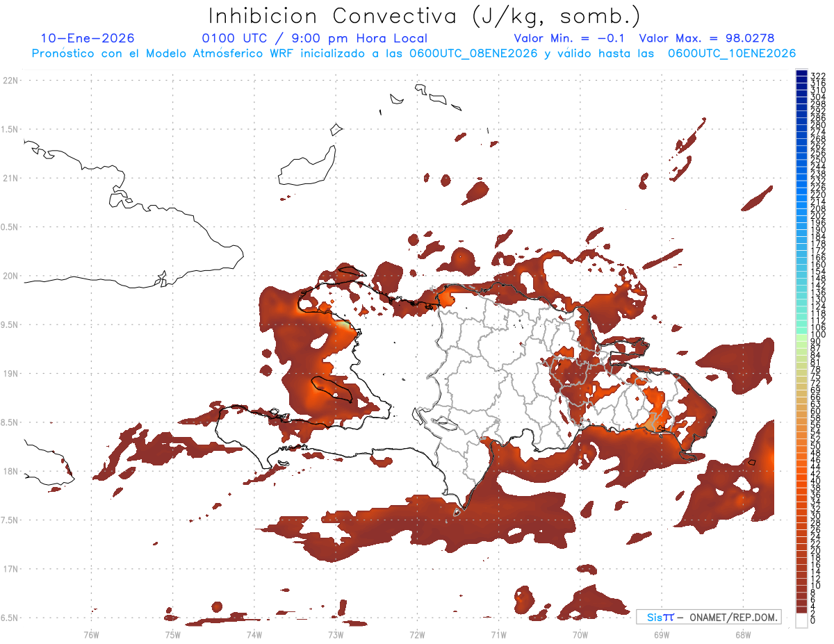Image resolution: width=834 pixels, height=644 pixels.
Task: Click the '71W' longitude label
Action: pos(498,634)
